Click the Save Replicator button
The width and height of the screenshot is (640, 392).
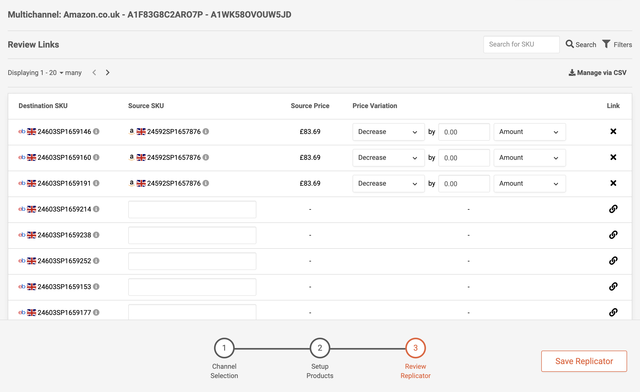pyautogui.click(x=584, y=361)
